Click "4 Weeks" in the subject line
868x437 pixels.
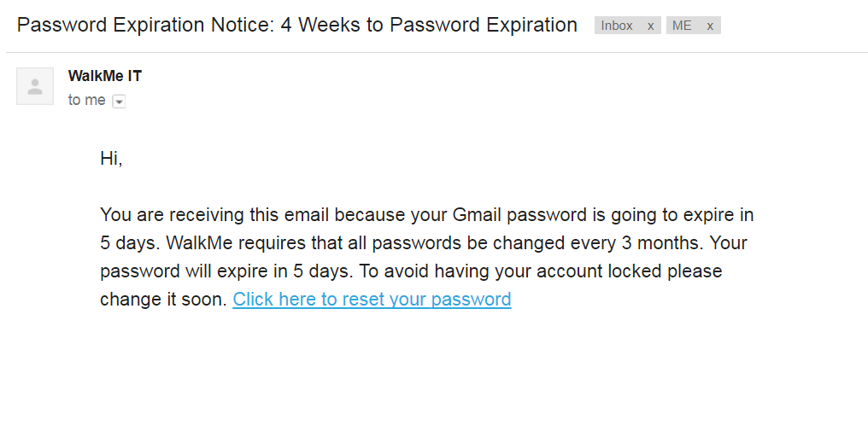click(320, 25)
